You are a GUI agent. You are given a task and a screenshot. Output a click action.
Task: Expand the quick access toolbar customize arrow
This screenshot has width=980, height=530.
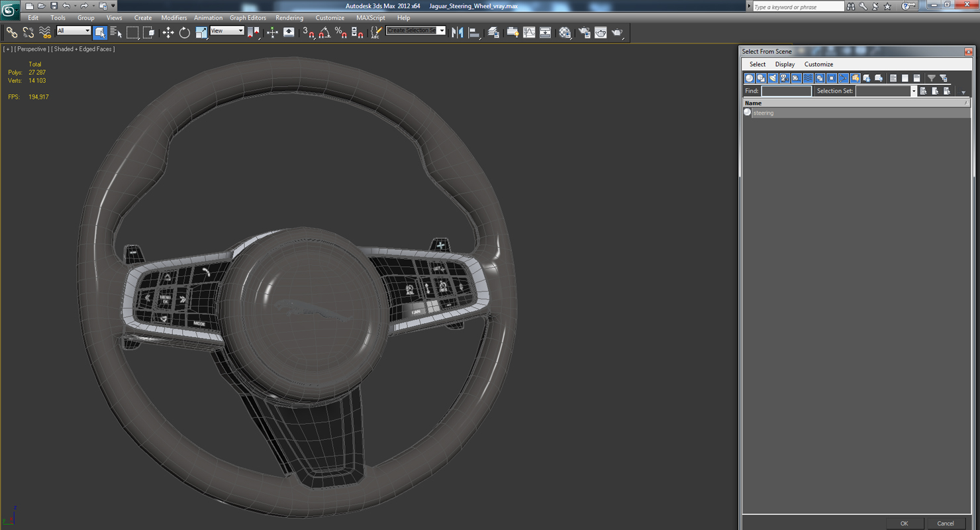[113, 6]
